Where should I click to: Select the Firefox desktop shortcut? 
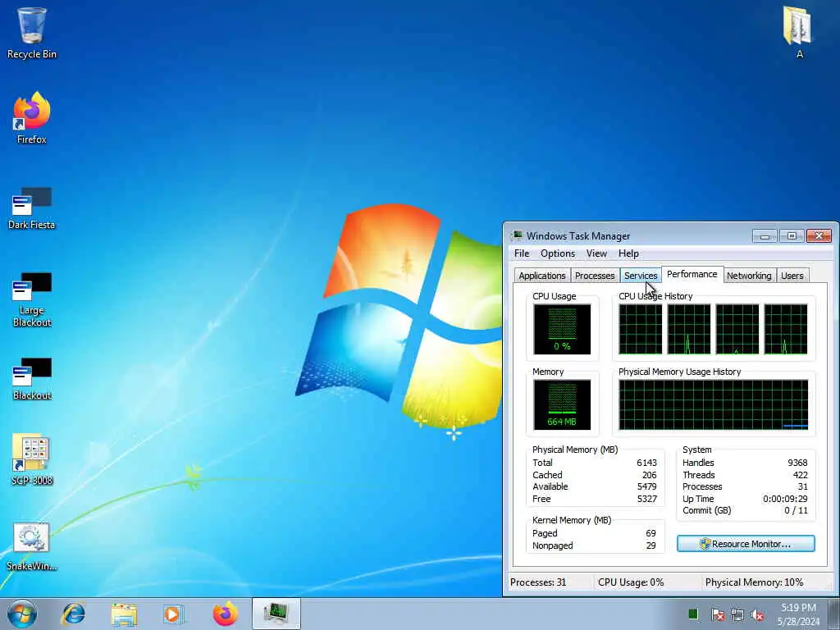[32, 118]
